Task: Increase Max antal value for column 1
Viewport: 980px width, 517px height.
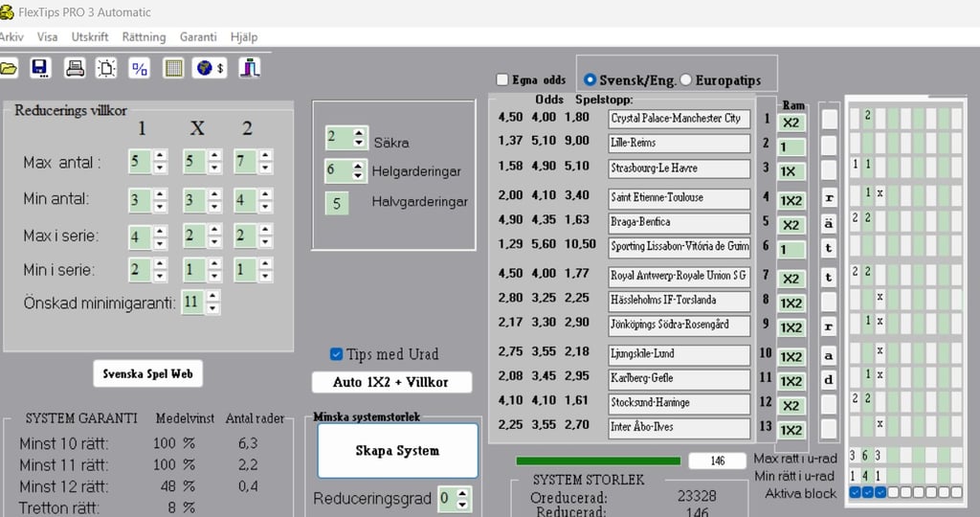Action: pos(161,156)
